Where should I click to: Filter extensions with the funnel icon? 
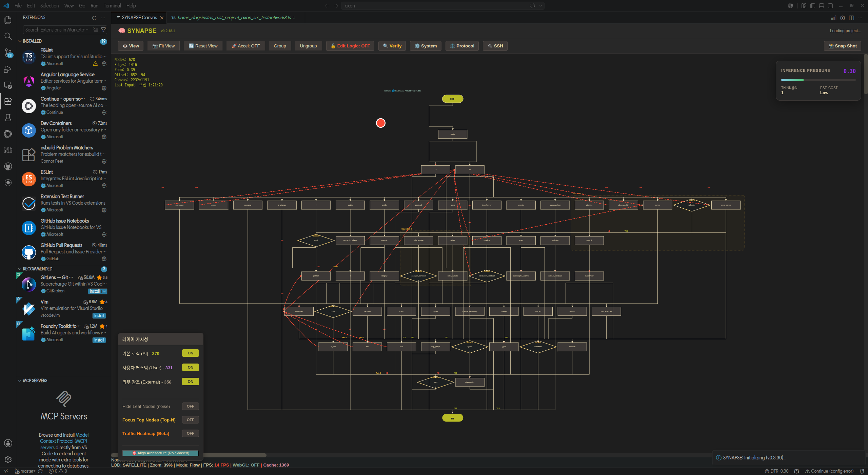[x=103, y=30]
